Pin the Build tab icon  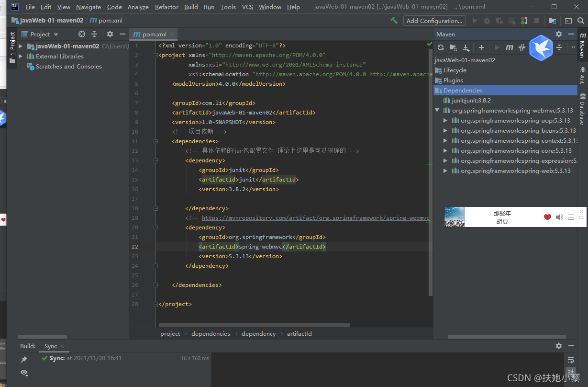(24, 359)
